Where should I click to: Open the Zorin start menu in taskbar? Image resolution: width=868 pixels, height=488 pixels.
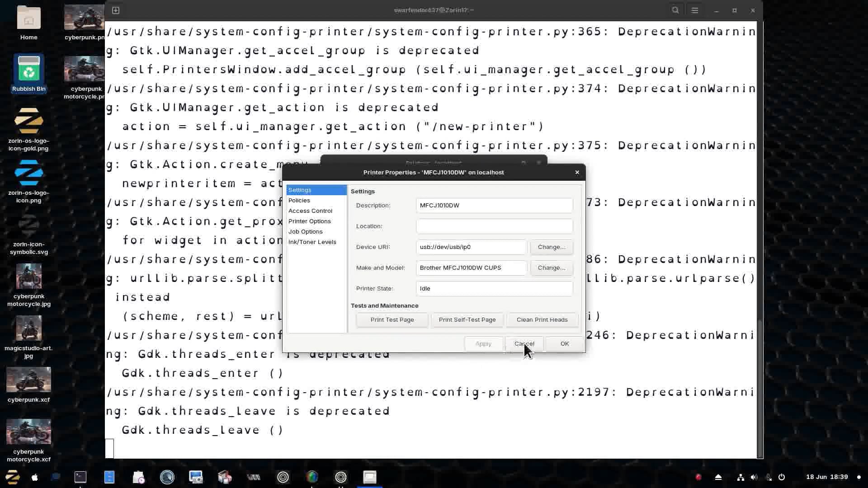pos(13,477)
